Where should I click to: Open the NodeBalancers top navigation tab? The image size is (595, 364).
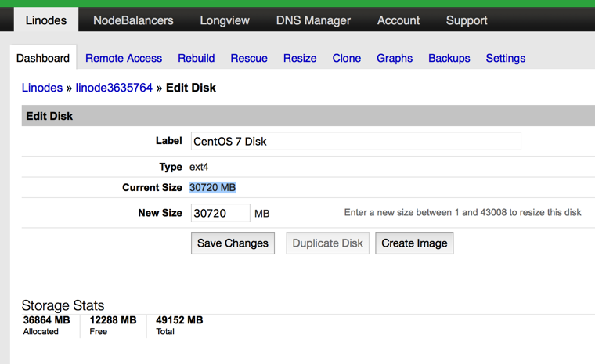133,20
